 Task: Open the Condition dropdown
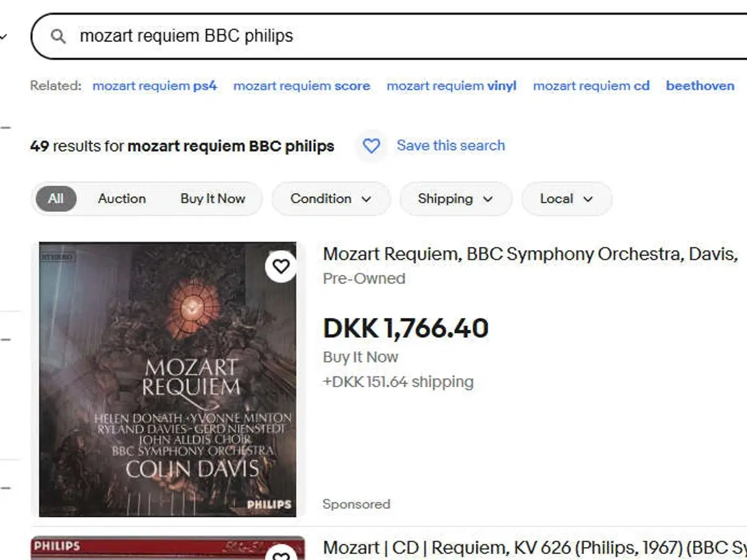click(330, 199)
